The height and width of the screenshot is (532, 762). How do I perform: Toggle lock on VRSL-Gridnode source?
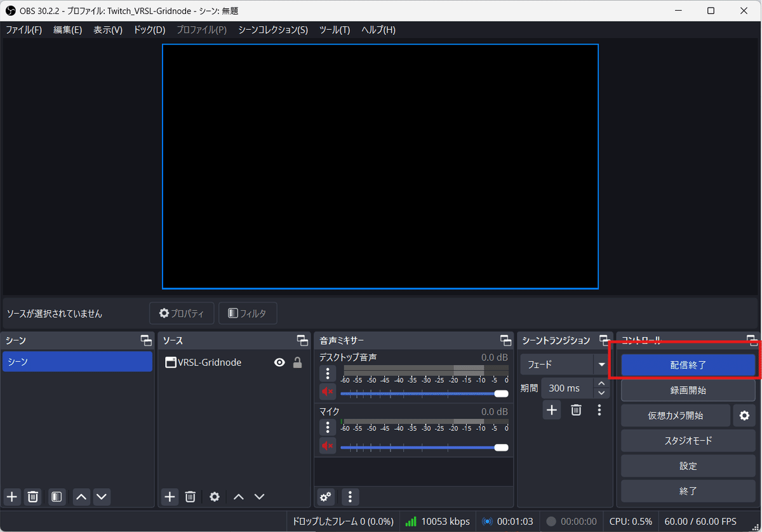click(x=297, y=362)
